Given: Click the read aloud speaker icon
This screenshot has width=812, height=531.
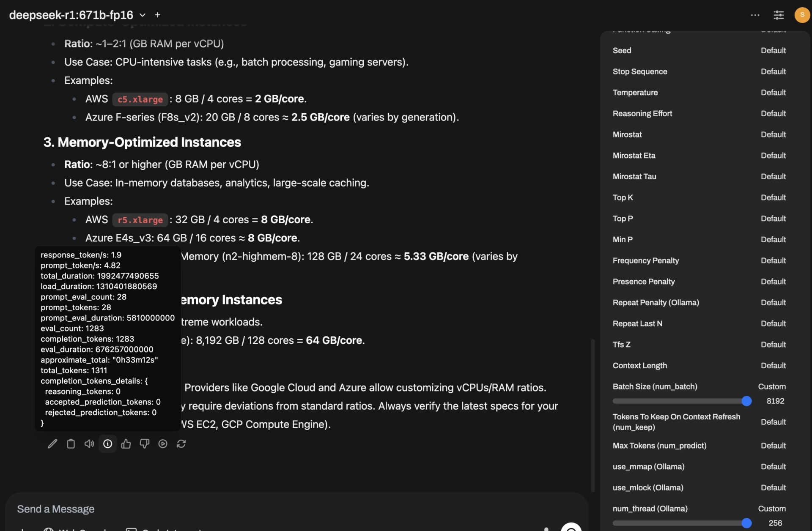Looking at the screenshot, I should click(x=89, y=443).
